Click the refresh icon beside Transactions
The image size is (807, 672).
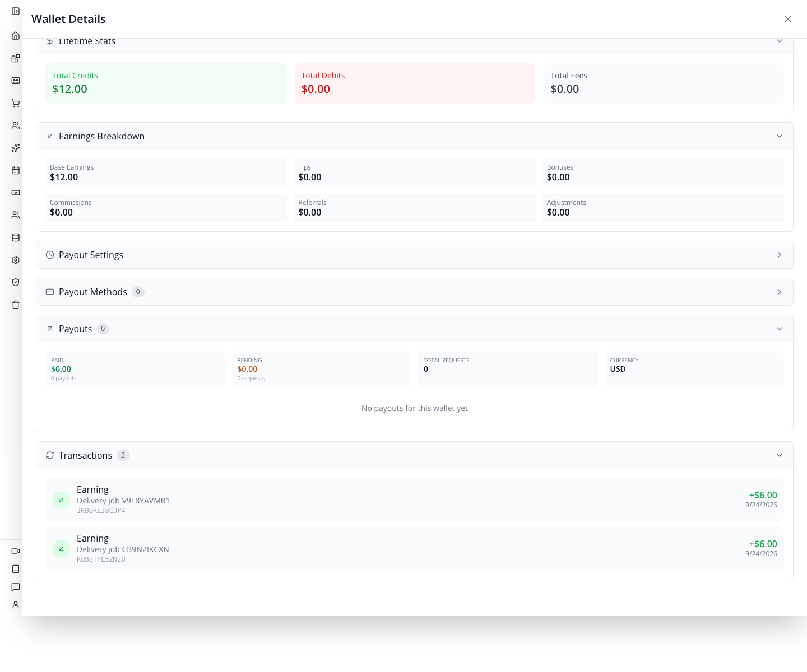[50, 455]
